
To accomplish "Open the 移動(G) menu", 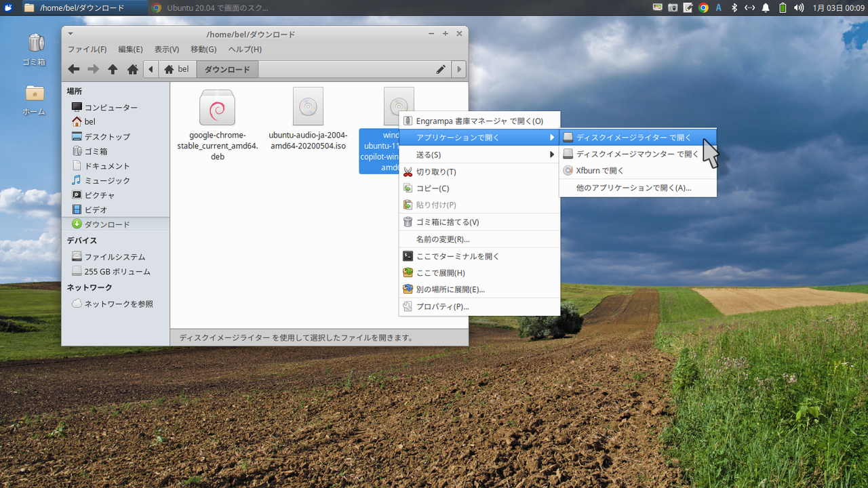I will 203,49.
